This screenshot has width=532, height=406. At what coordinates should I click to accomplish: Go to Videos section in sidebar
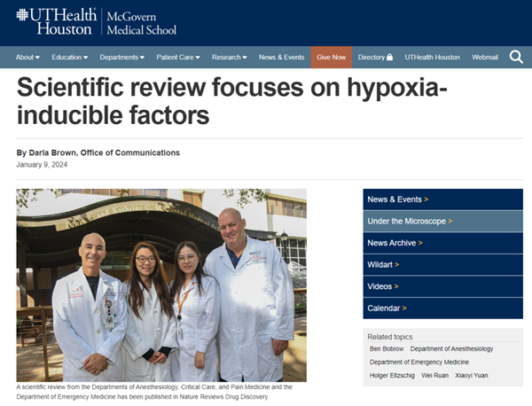coord(382,286)
